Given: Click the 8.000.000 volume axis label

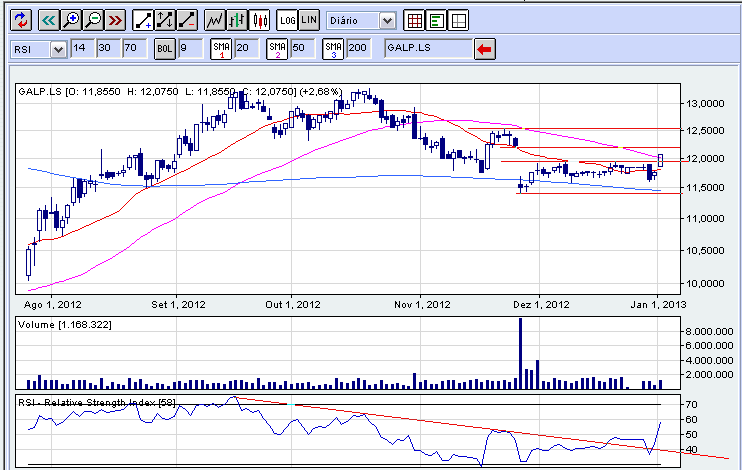Looking at the screenshot, I should point(709,331).
